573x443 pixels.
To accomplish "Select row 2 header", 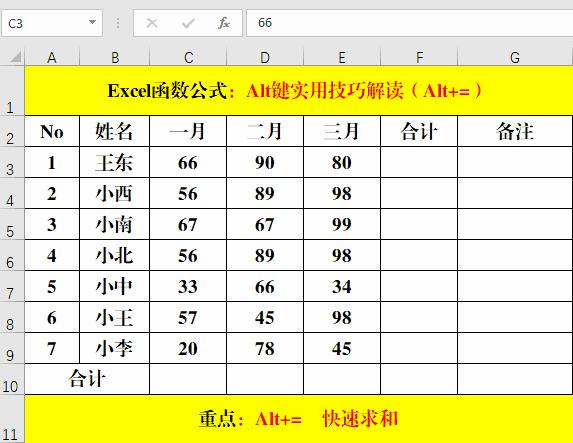I will click(12, 131).
